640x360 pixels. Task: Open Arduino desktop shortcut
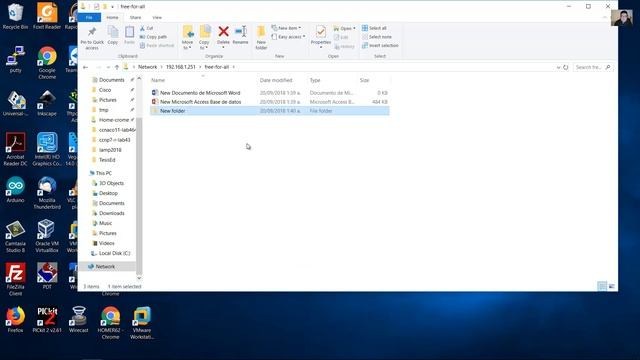(15, 190)
